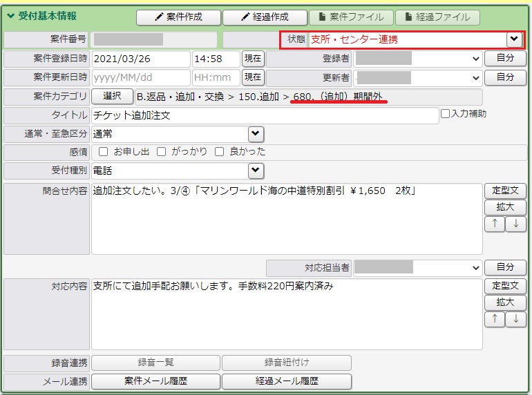Open the 経過ファイル button

pos(437,17)
